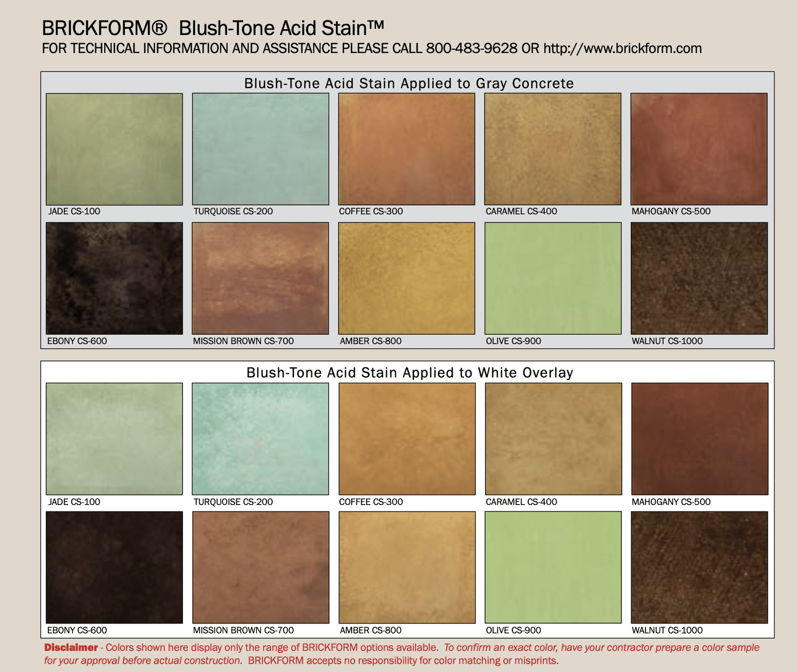Screen dimensions: 798x672
Task: Click the 'WALNUT CS-1000' label under White Overlay
Action: [x=667, y=631]
